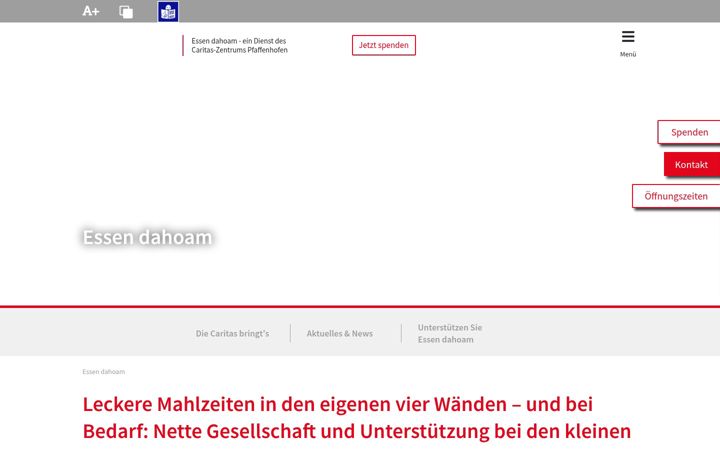
Task: Open the Kontakt side button
Action: [692, 164]
